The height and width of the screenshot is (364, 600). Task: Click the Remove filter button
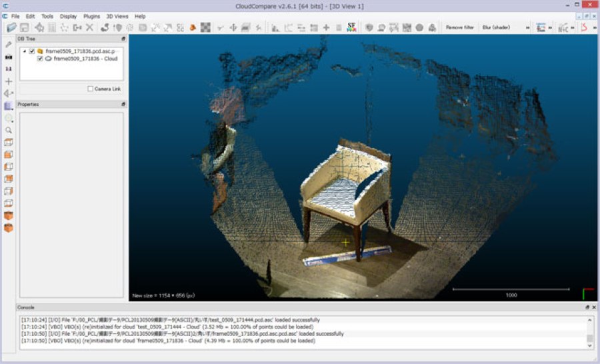point(459,27)
